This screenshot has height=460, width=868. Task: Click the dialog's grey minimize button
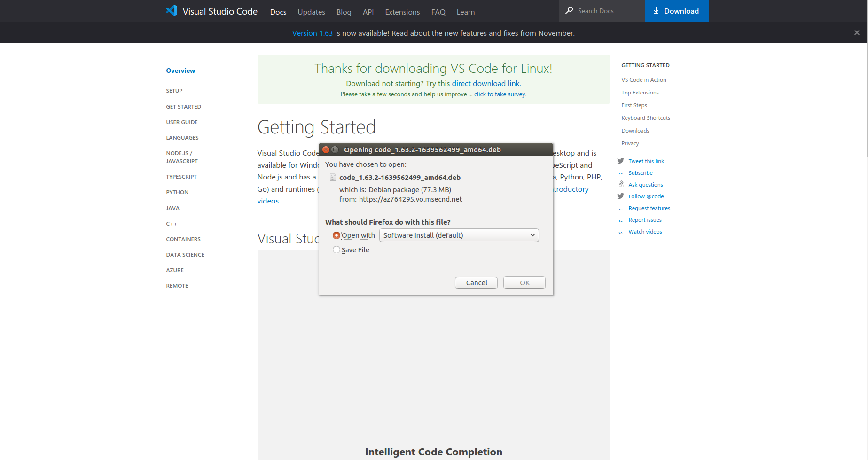(x=335, y=149)
